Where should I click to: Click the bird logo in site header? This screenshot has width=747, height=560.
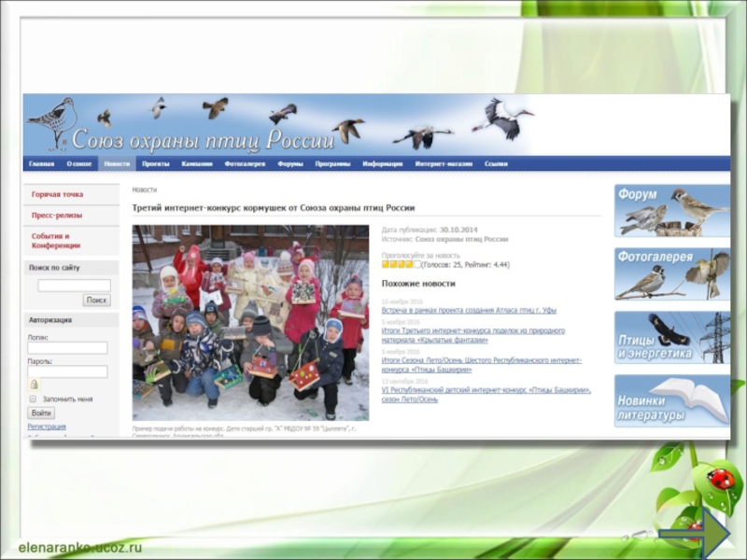click(52, 122)
